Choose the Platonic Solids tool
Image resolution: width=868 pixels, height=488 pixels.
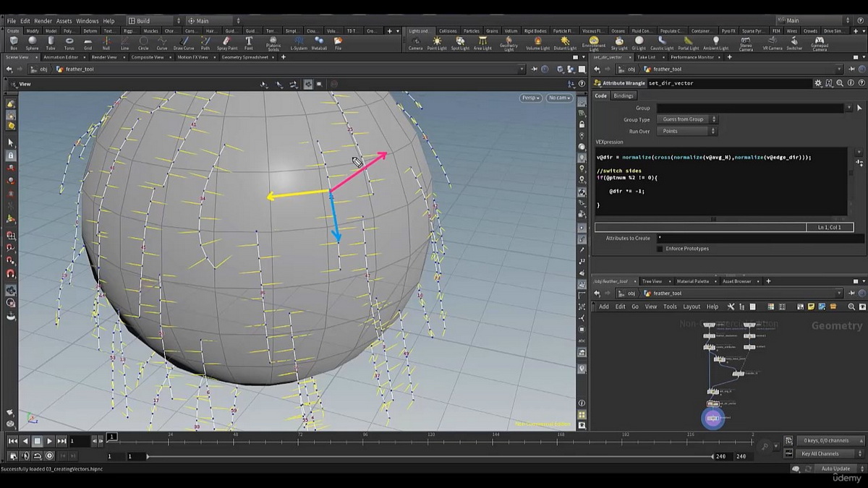(x=273, y=43)
